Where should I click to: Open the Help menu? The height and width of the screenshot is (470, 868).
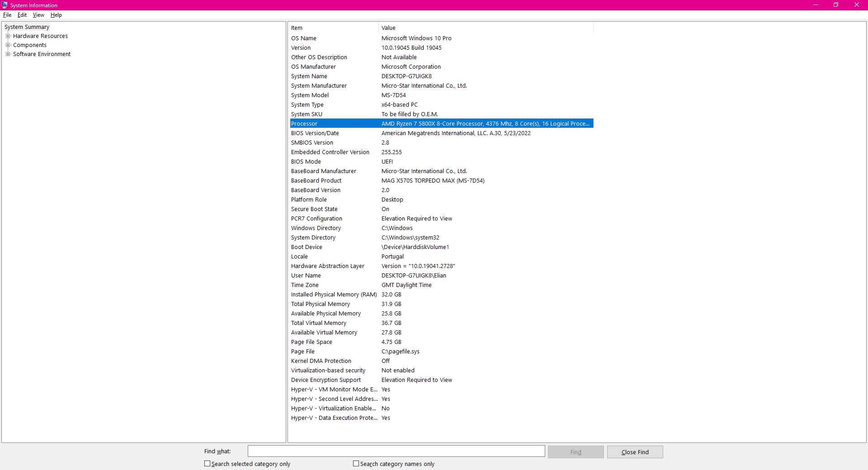click(x=56, y=15)
